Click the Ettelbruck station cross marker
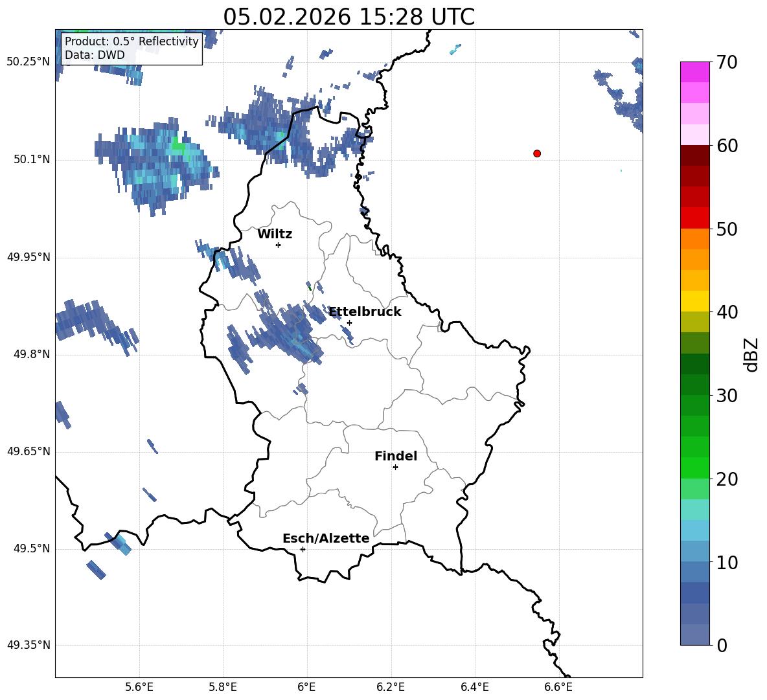This screenshot has width=767, height=700. click(x=349, y=322)
